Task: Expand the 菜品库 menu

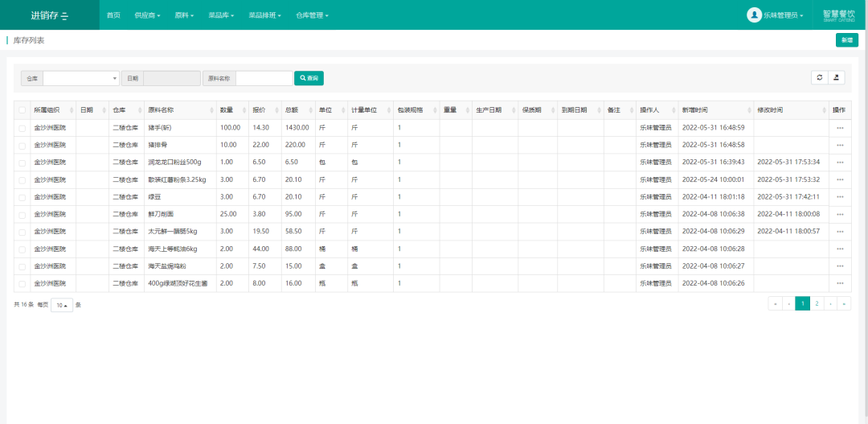Action: [x=221, y=15]
